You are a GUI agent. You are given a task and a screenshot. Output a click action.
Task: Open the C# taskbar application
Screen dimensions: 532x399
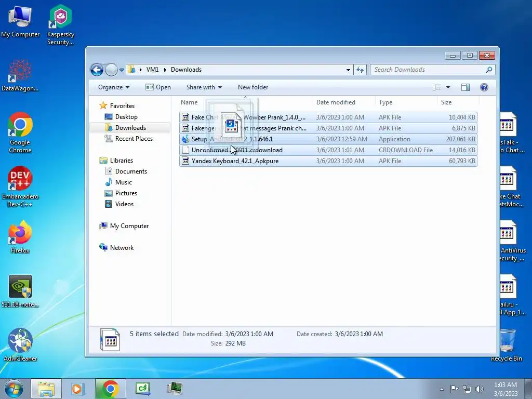142,389
